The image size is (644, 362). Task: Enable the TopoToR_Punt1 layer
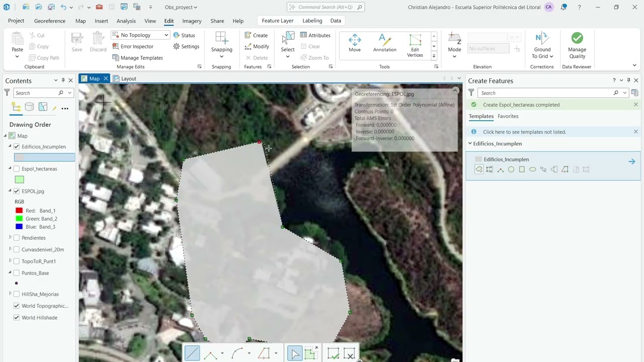pos(17,261)
